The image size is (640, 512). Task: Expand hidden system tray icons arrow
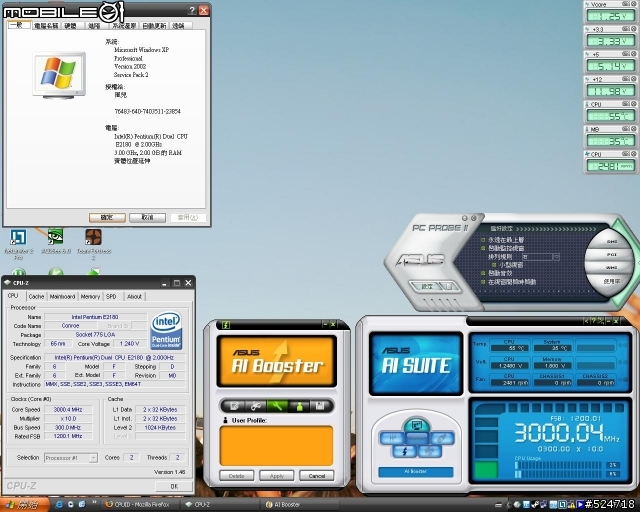[x=509, y=505]
